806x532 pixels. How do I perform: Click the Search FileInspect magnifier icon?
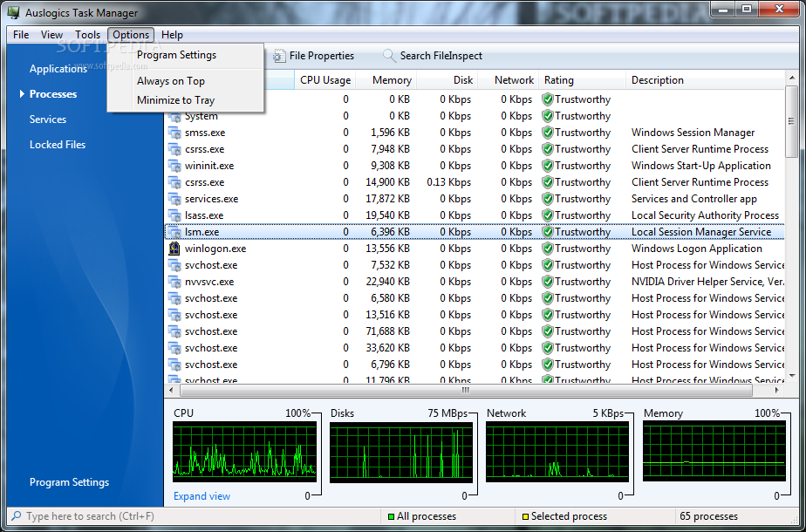(x=389, y=56)
